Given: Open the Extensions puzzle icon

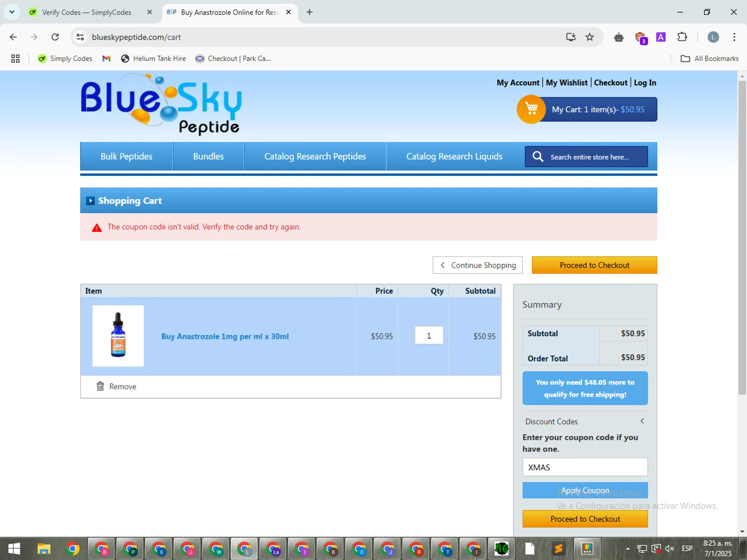Looking at the screenshot, I should coord(682,37).
